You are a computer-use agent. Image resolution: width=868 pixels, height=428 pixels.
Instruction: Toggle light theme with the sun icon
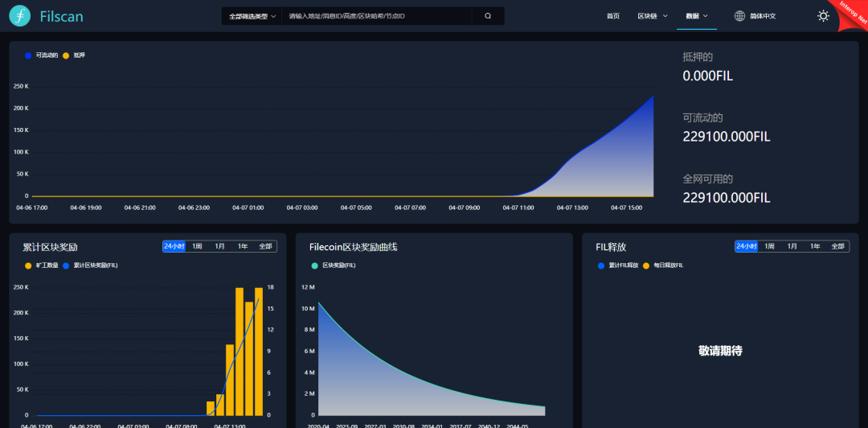(823, 16)
